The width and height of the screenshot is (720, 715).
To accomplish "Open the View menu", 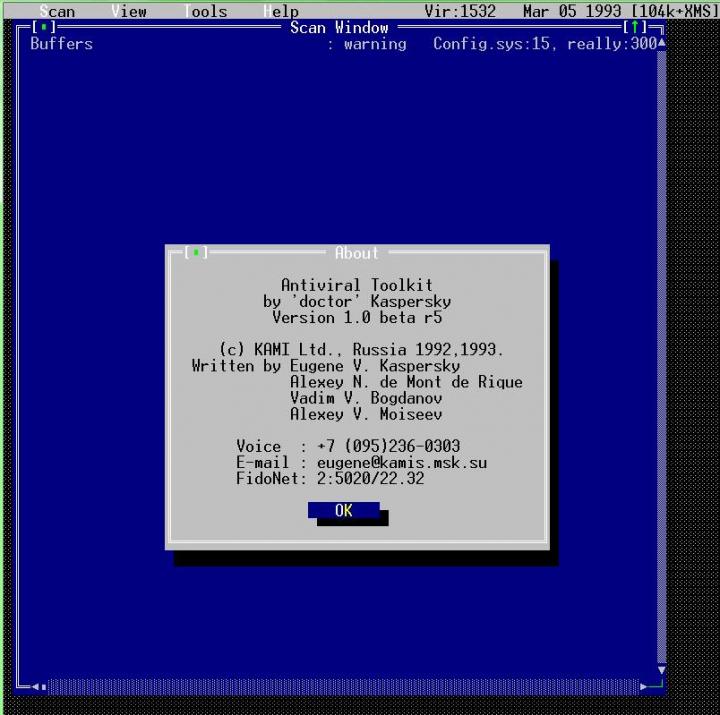I will point(129,11).
